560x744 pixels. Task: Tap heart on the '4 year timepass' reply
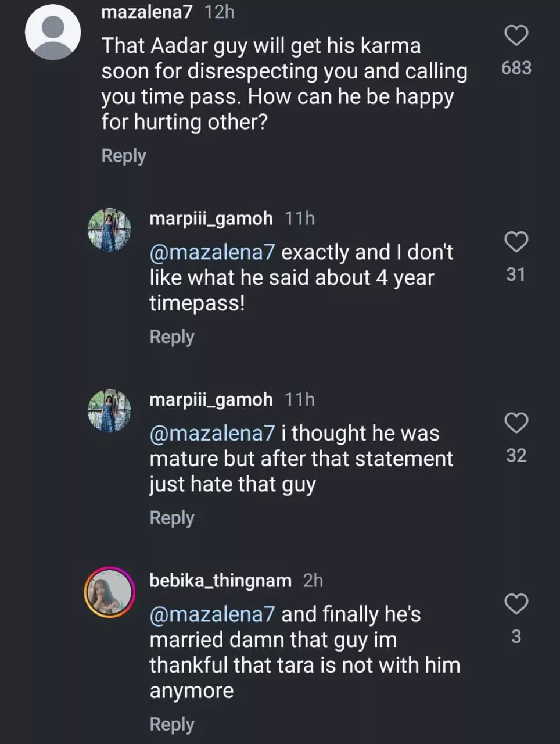tap(516, 242)
